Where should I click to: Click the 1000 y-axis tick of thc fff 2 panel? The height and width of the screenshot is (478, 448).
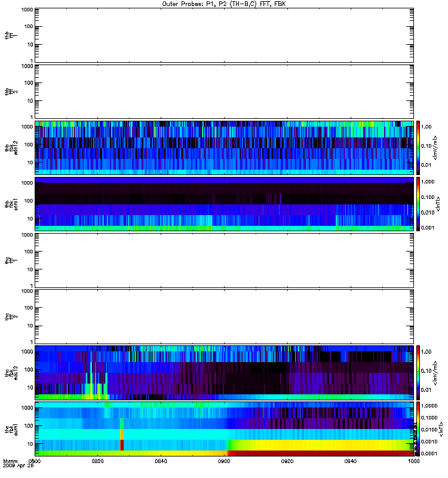(27, 291)
